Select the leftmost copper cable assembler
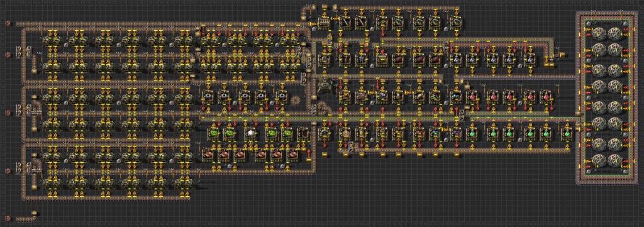This screenshot has height=227, width=644. coord(208,155)
